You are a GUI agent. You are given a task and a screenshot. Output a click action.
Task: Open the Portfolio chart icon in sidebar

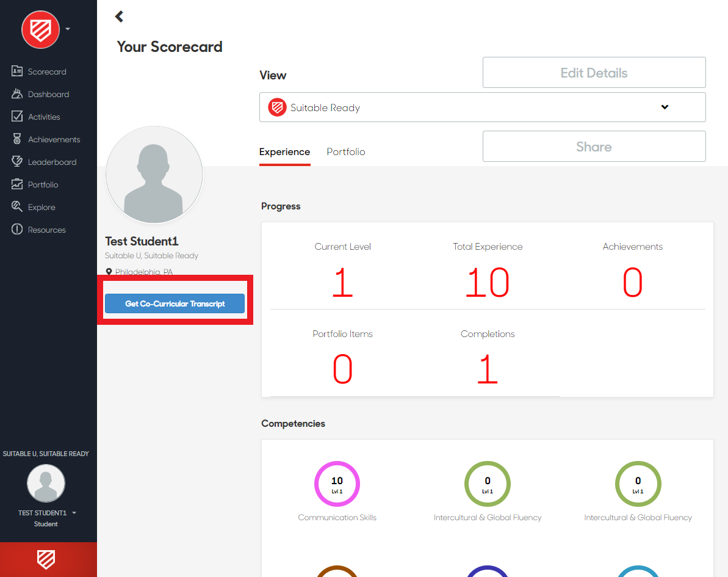pos(17,184)
